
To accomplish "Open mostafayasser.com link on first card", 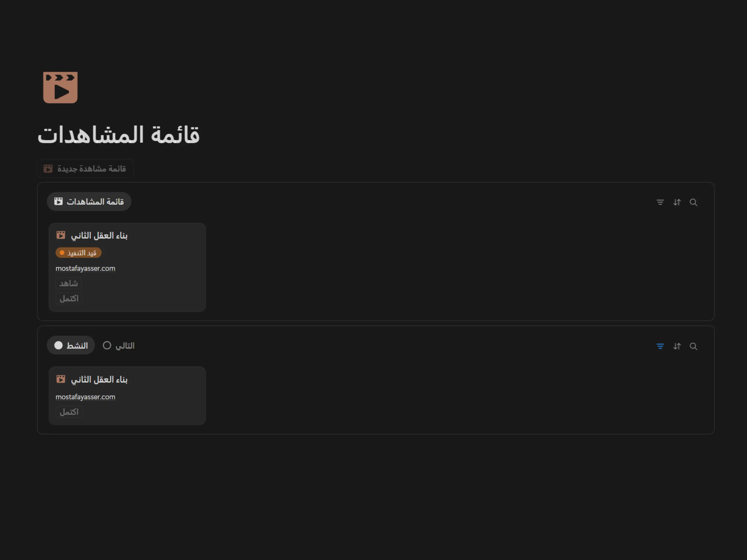I will [85, 268].
